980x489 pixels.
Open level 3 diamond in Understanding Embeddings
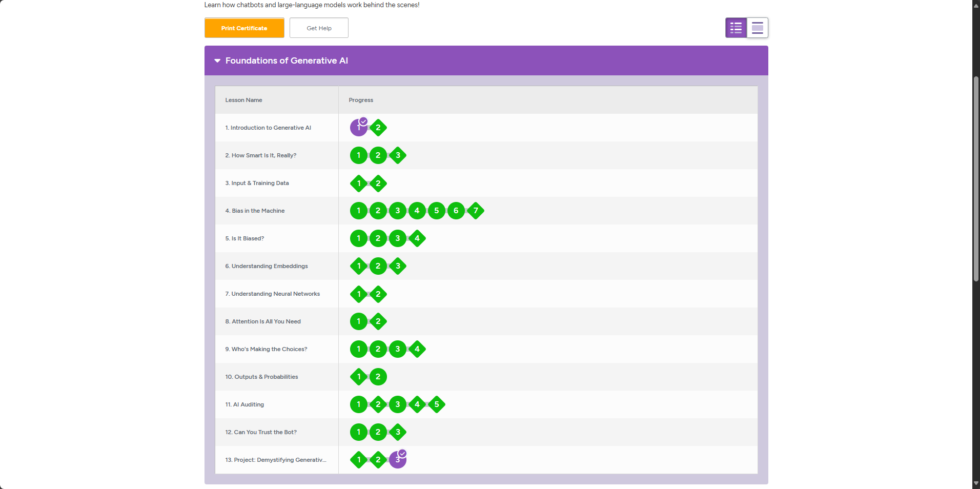tap(398, 266)
